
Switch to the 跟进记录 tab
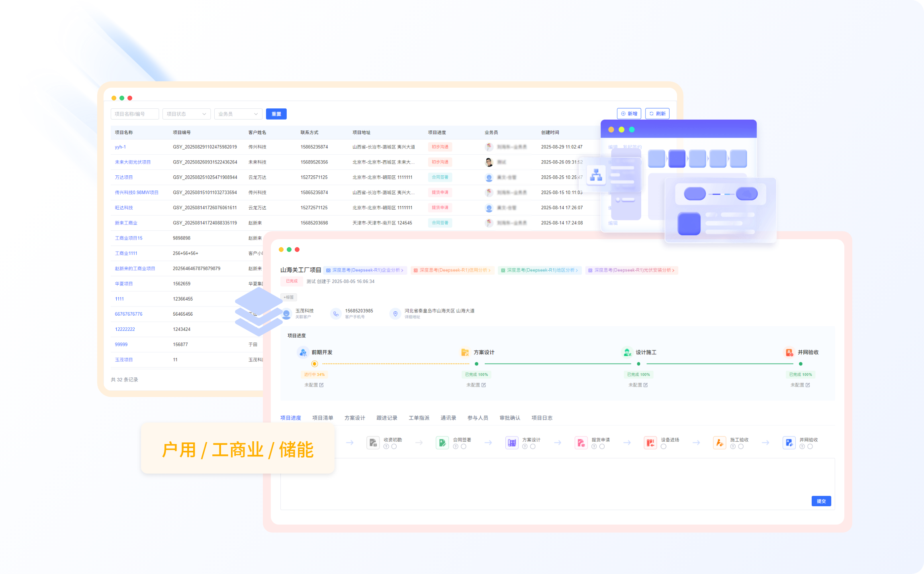point(387,418)
